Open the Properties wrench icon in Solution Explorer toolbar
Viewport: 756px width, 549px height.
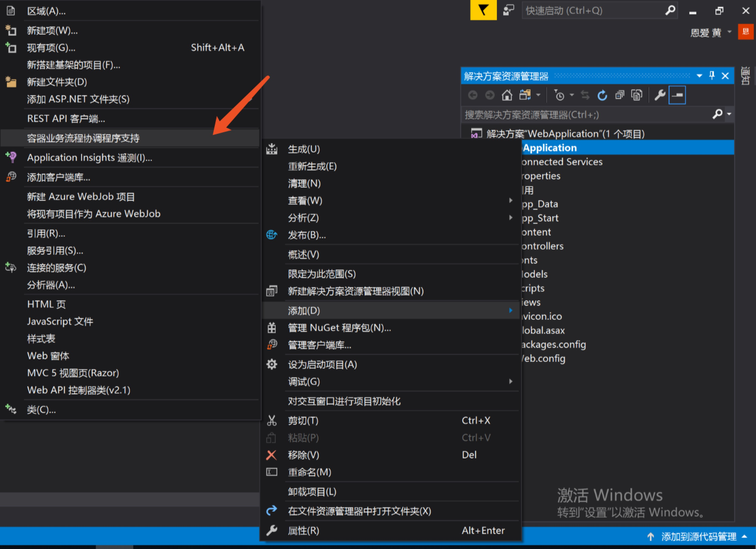point(660,95)
